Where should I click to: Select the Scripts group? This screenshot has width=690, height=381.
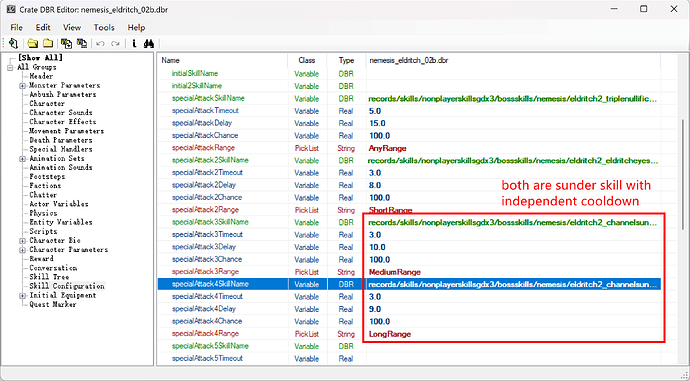43,231
